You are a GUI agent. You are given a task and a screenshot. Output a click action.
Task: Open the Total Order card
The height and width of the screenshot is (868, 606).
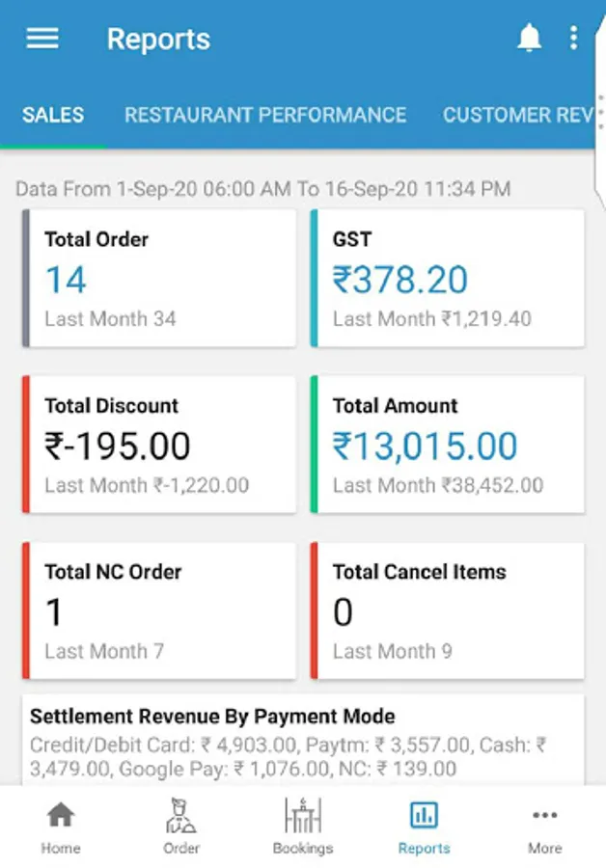point(159,278)
